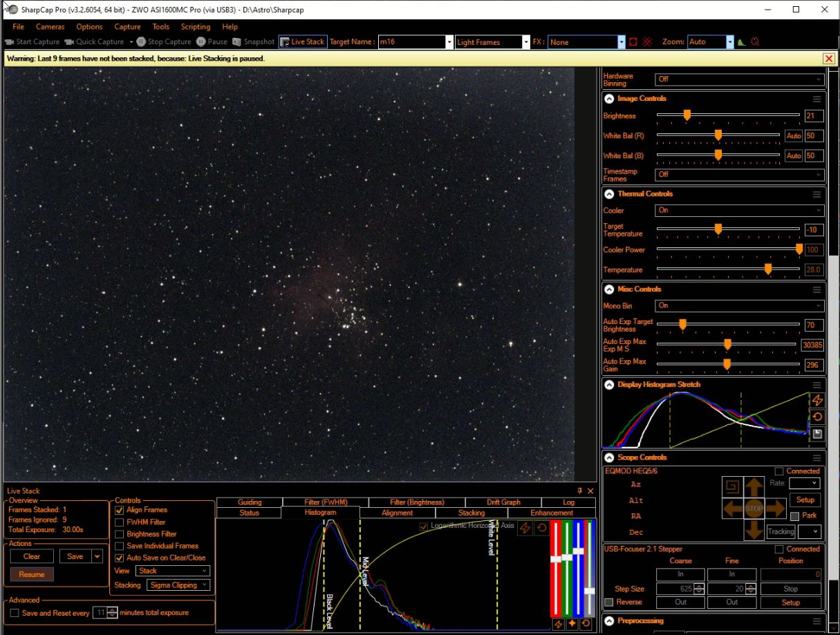Click the pin icon on the Live Stack panel

pos(581,491)
